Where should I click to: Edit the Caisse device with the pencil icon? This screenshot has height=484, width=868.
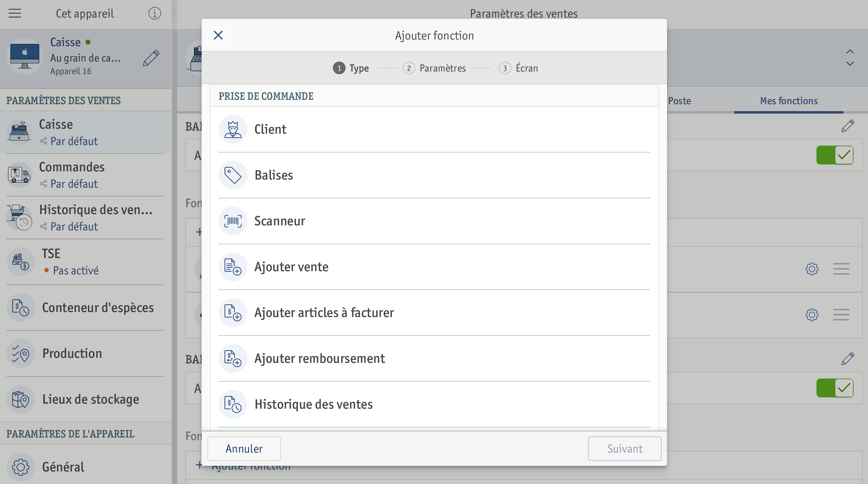click(151, 58)
